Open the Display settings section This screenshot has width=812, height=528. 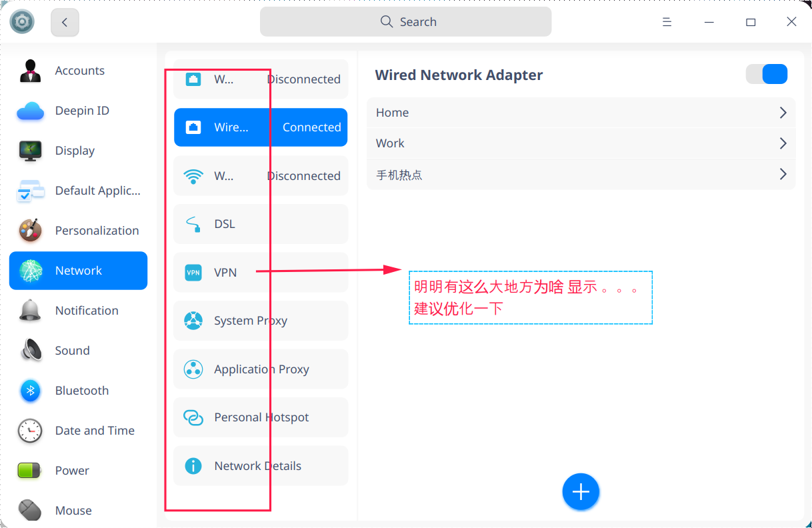coord(78,151)
